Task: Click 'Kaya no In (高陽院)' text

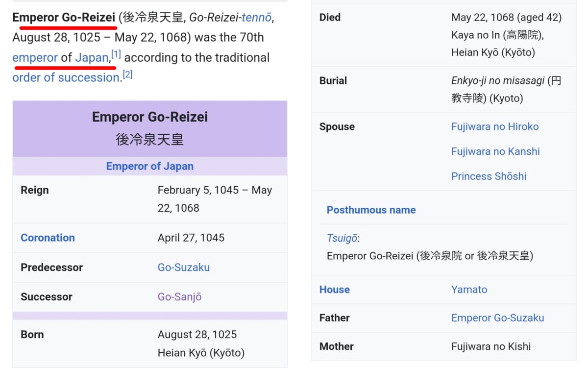Action: 497,35
